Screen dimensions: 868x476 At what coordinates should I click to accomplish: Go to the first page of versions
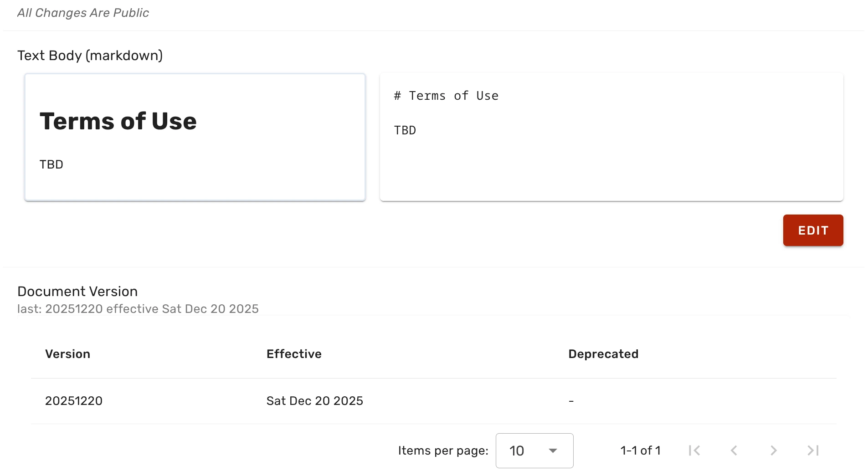click(694, 450)
